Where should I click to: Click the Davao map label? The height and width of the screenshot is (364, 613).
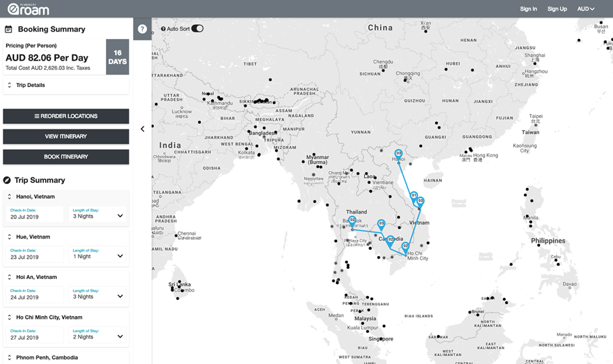coord(570,284)
